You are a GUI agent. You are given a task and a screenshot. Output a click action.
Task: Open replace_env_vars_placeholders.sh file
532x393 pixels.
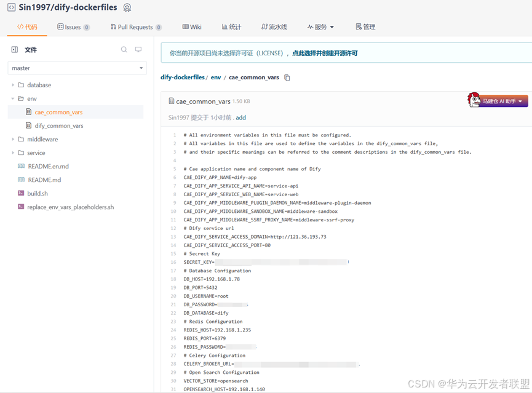tap(71, 207)
